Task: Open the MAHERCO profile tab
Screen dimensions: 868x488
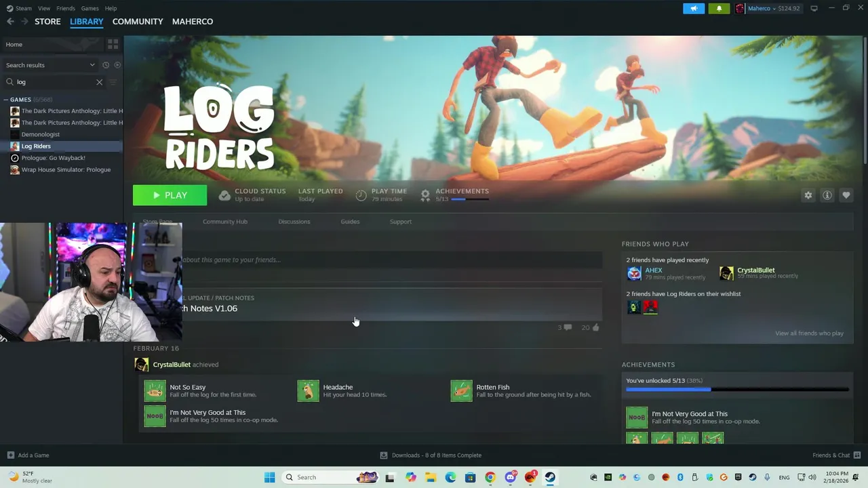Action: [x=193, y=22]
